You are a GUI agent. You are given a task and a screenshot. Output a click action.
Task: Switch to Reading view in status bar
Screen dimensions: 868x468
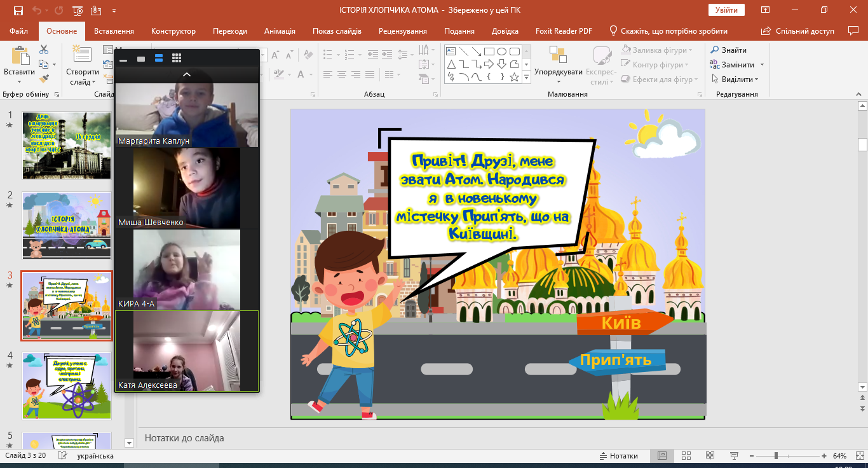tap(710, 456)
